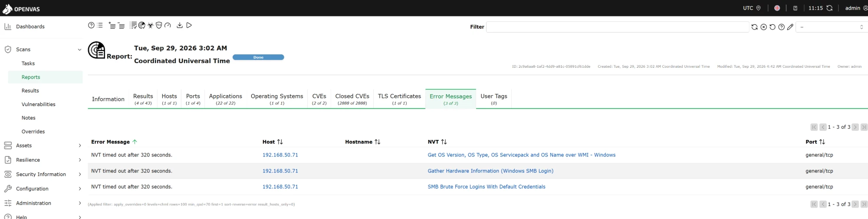Click the language flag icon

[777, 8]
